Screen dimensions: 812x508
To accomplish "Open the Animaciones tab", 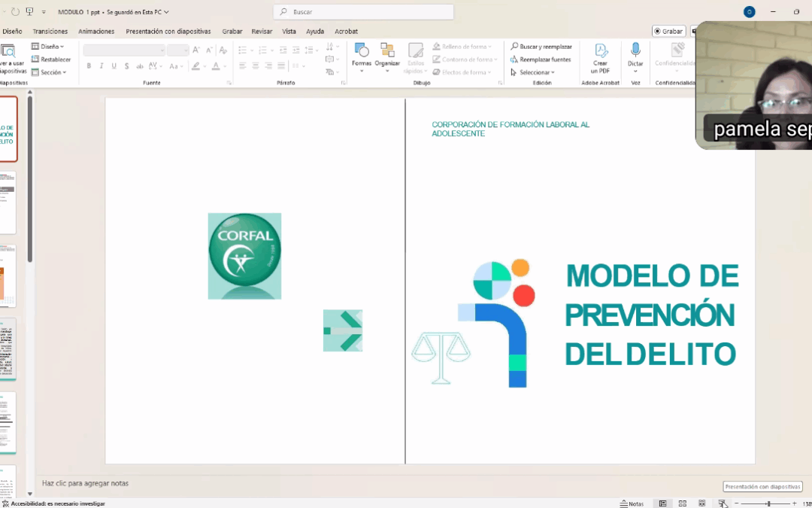I will 96,32.
